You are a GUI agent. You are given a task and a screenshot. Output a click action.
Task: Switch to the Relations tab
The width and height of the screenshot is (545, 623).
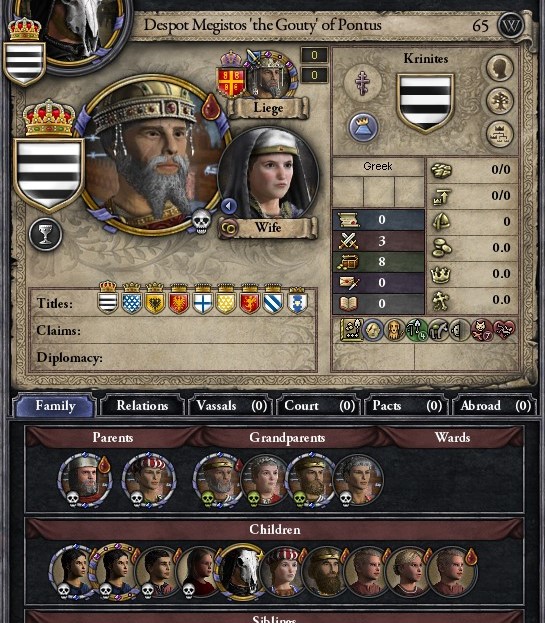click(x=142, y=406)
